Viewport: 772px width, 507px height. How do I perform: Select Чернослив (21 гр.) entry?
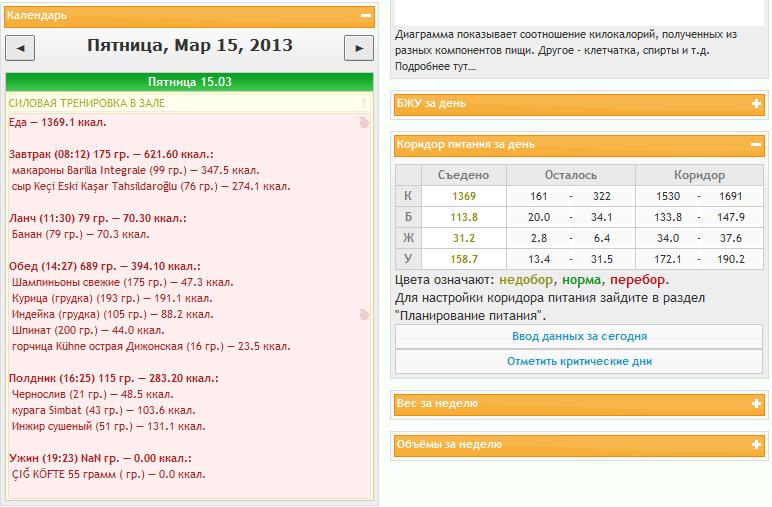[93, 394]
